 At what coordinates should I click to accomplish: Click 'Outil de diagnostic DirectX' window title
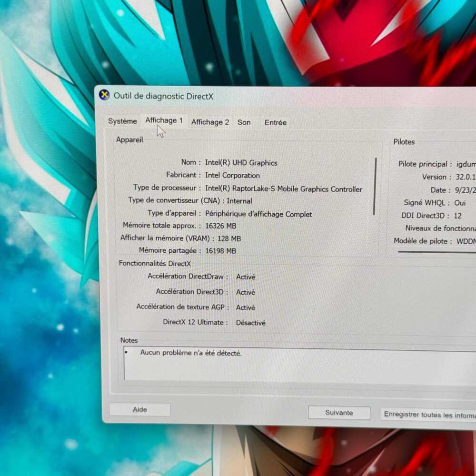pyautogui.click(x=163, y=96)
